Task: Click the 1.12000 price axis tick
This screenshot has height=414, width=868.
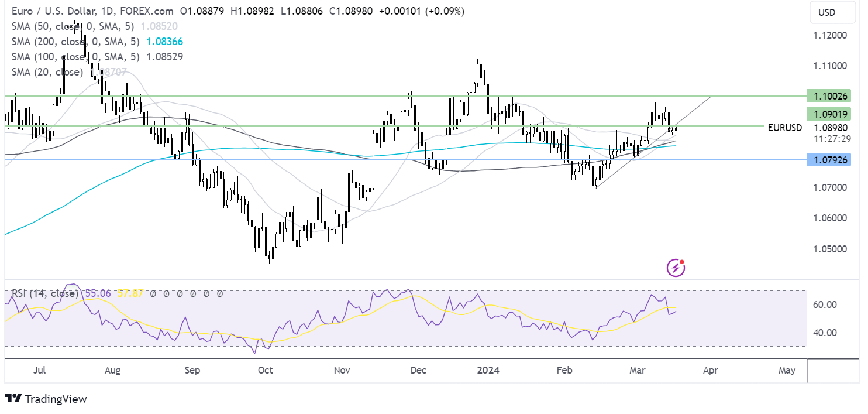Action: point(829,35)
